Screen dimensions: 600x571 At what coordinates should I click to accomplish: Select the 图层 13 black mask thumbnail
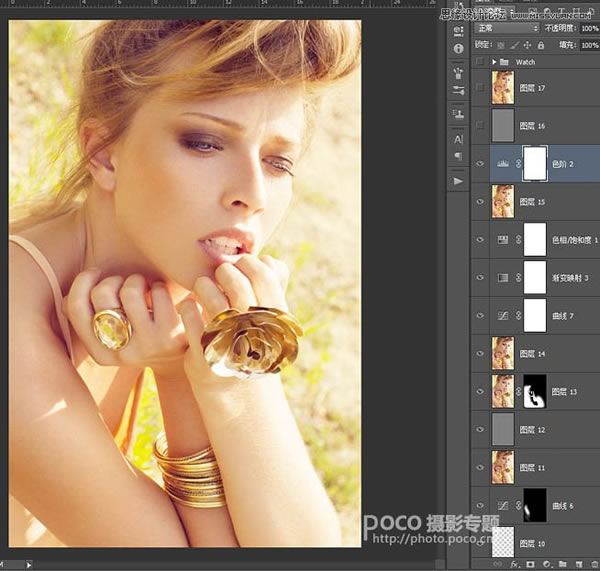point(535,392)
